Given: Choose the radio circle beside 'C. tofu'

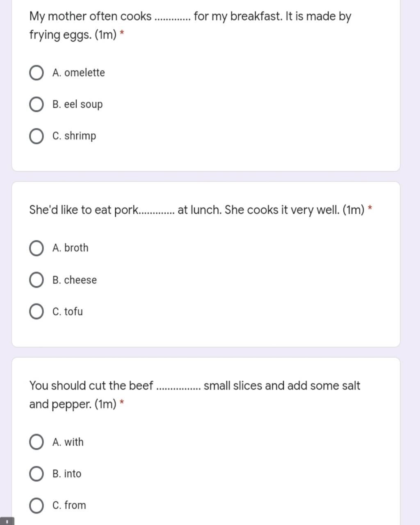Looking at the screenshot, I should pos(37,311).
